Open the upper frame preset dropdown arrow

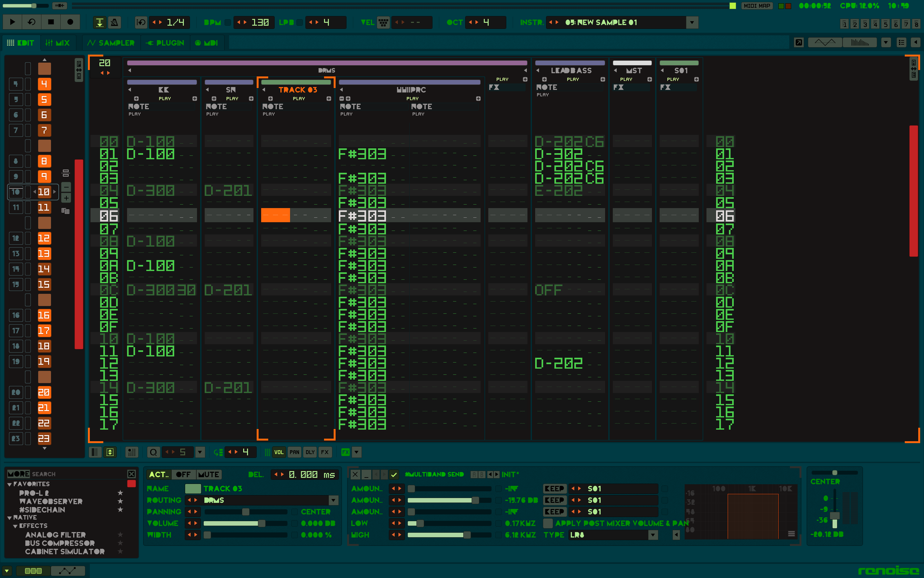886,42
